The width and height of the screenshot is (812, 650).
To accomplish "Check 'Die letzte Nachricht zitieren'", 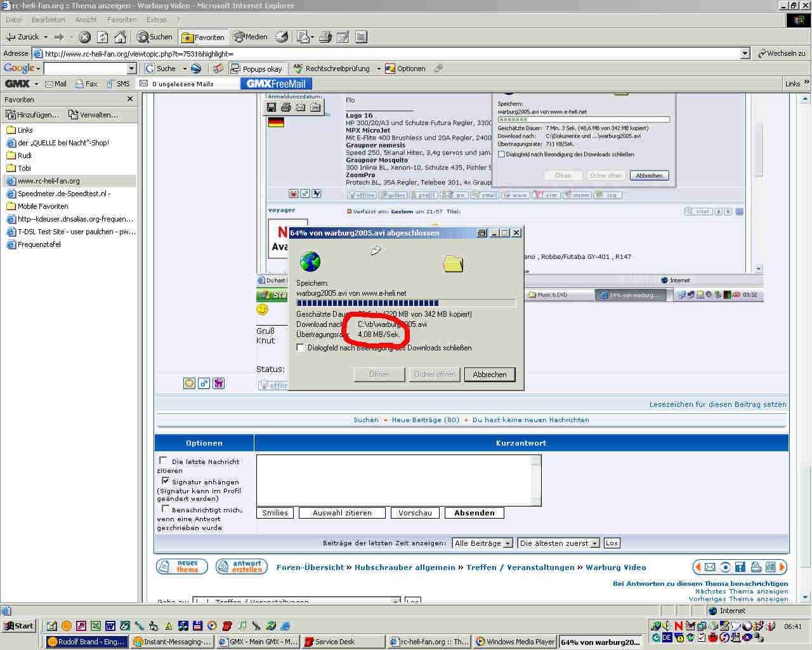I will [164, 461].
